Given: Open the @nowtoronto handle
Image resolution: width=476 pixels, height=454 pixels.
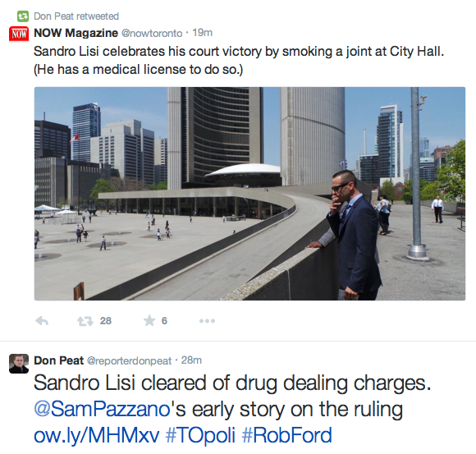Looking at the screenshot, I should click(152, 33).
